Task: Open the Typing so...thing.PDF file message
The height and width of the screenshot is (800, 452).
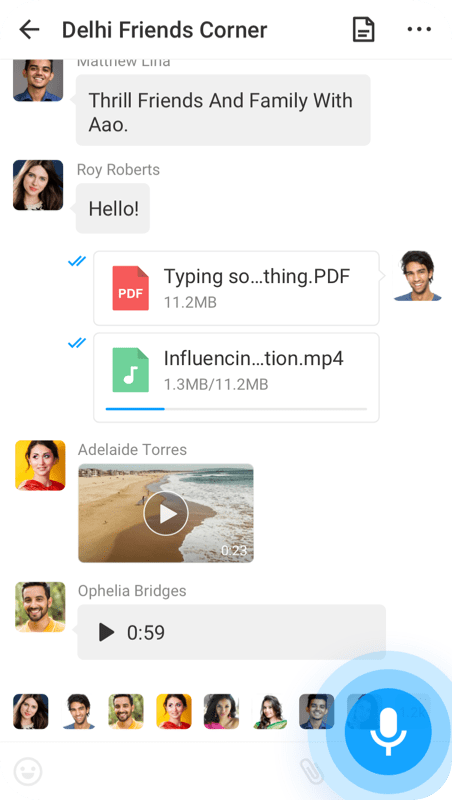Action: point(236,288)
